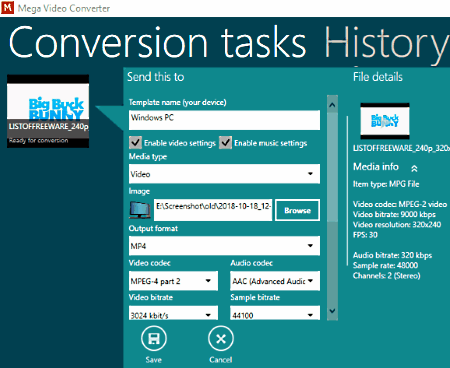Image resolution: width=450 pixels, height=368 pixels.
Task: Click the Mega Video Converter app logo
Action: point(7,8)
